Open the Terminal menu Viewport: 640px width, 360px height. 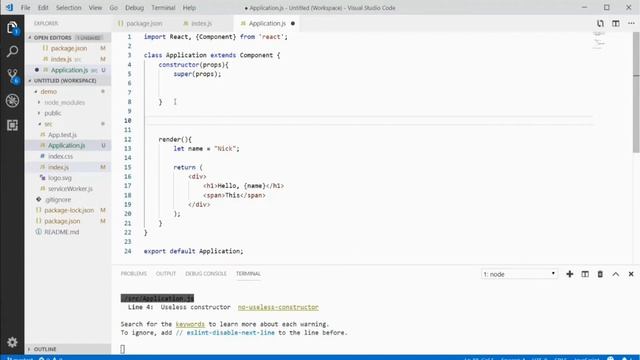coord(163,7)
